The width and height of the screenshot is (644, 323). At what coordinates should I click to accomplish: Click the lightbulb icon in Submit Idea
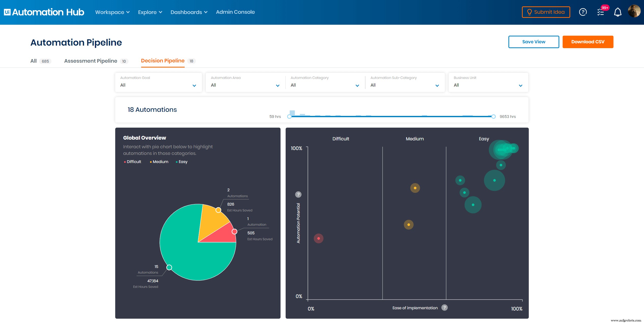coord(530,12)
